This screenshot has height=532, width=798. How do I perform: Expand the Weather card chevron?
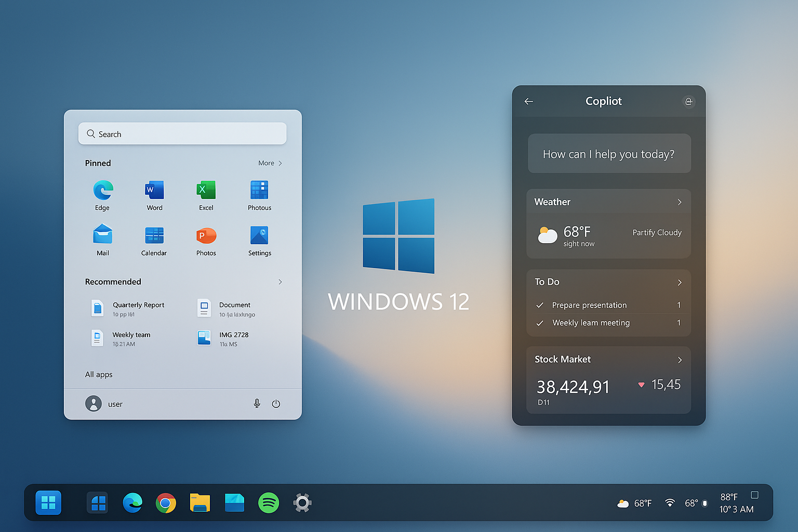pos(680,202)
